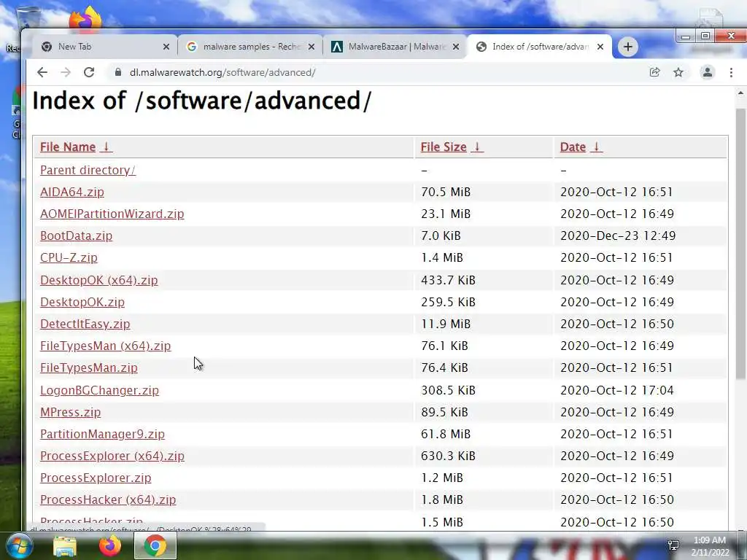
Task: Download ProcessHacker (x64).zip
Action: pos(108,500)
